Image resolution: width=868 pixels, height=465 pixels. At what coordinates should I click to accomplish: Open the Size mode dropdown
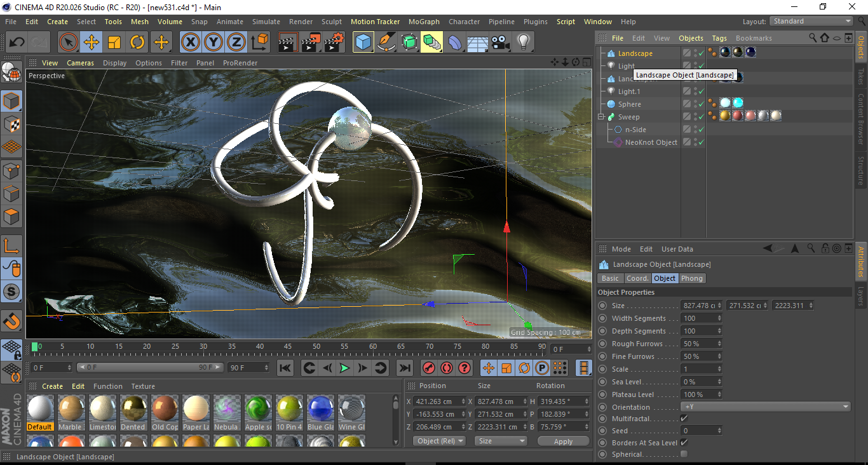pyautogui.click(x=501, y=441)
